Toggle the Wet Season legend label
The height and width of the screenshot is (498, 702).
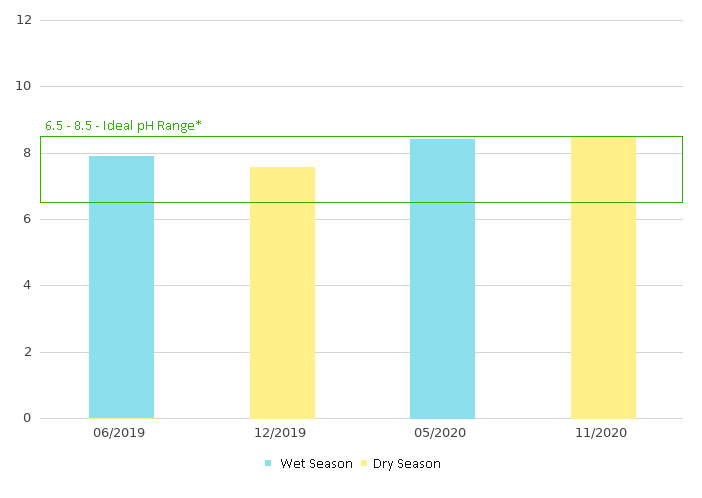[x=316, y=463]
